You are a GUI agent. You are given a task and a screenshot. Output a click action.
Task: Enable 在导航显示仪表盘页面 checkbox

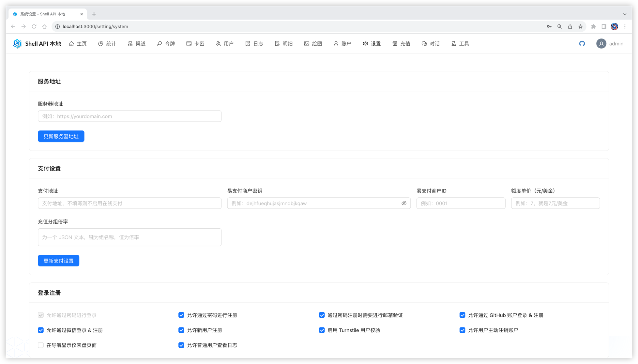(41, 345)
